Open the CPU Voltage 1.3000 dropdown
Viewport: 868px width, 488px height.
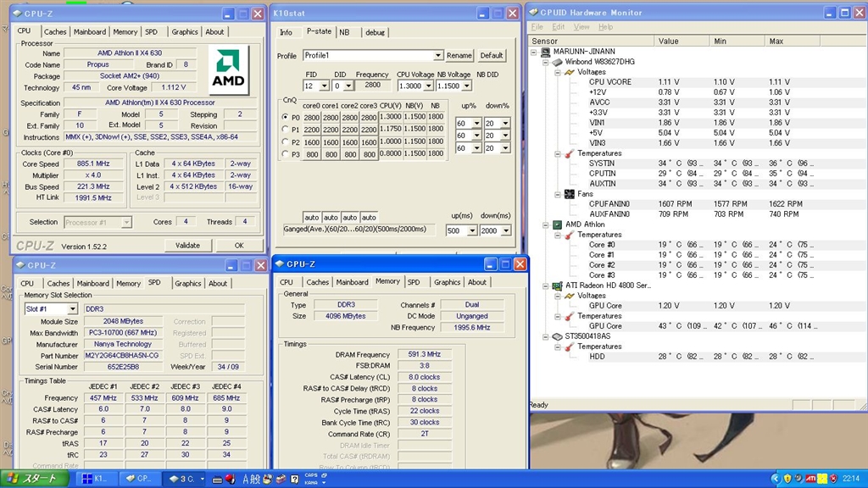[x=428, y=86]
